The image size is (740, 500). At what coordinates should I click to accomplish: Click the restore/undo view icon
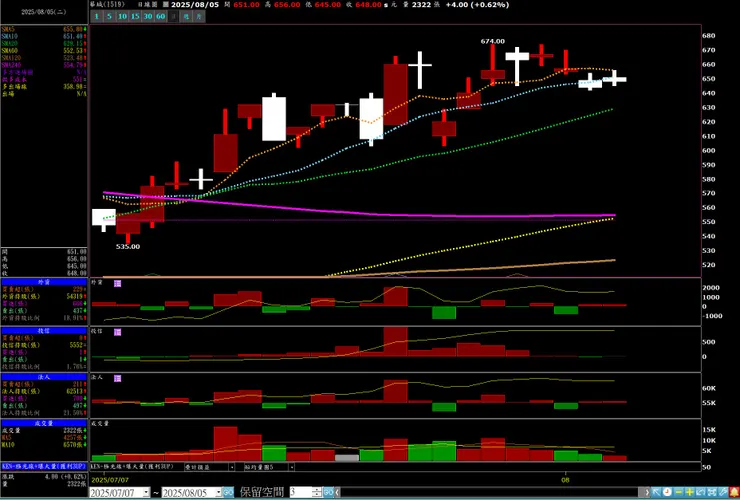pyautogui.click(x=701, y=492)
